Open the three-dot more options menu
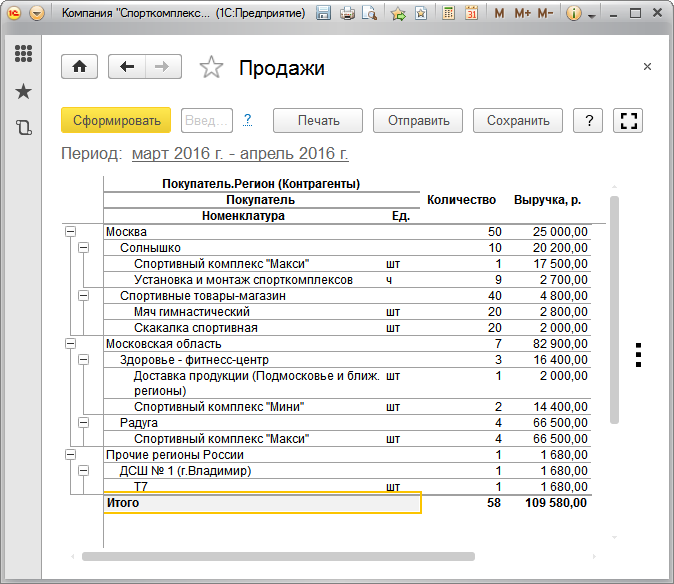The height and width of the screenshot is (584, 674). tap(638, 355)
